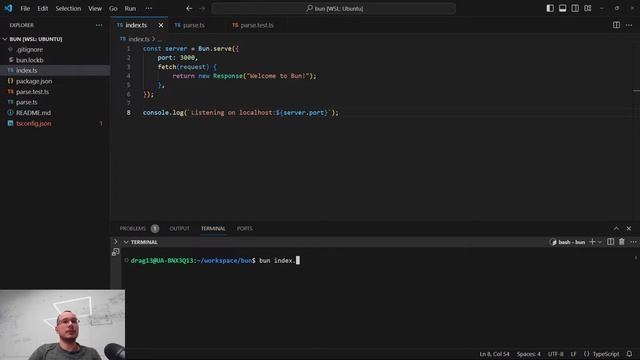Click index.ts in the breadcrumb

coord(139,39)
